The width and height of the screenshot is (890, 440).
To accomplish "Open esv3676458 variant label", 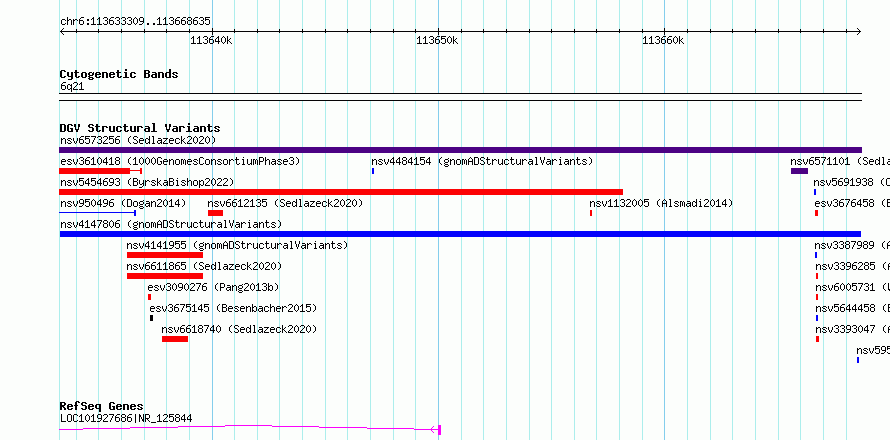I will tap(852, 203).
